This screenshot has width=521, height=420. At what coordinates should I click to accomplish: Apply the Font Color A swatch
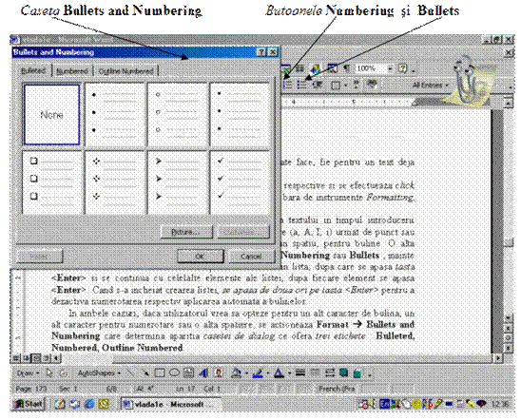[280, 373]
